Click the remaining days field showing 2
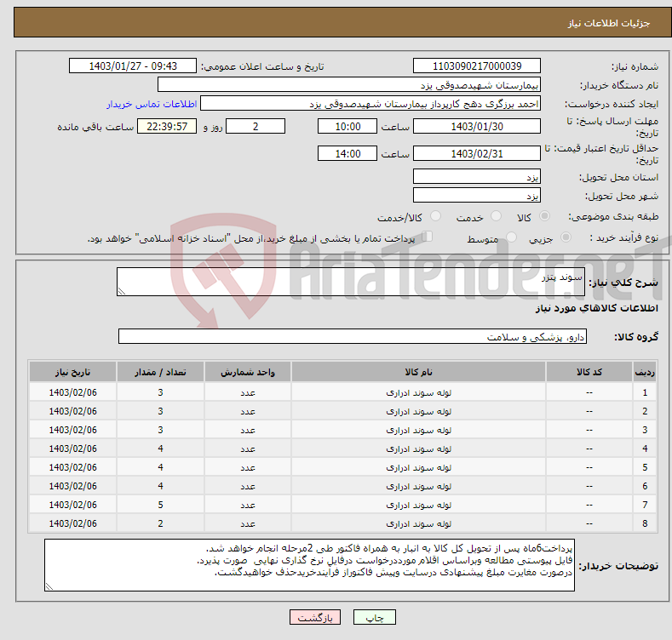This screenshot has width=672, height=640. click(256, 126)
